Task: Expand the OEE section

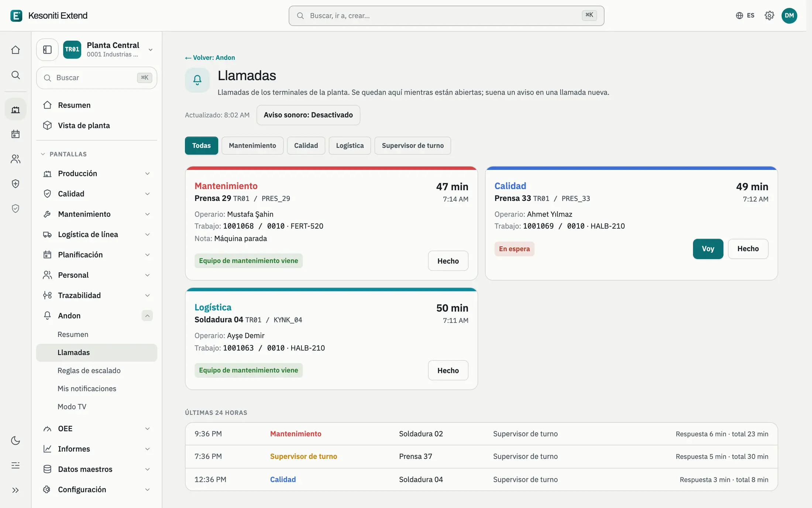Action: (97, 429)
